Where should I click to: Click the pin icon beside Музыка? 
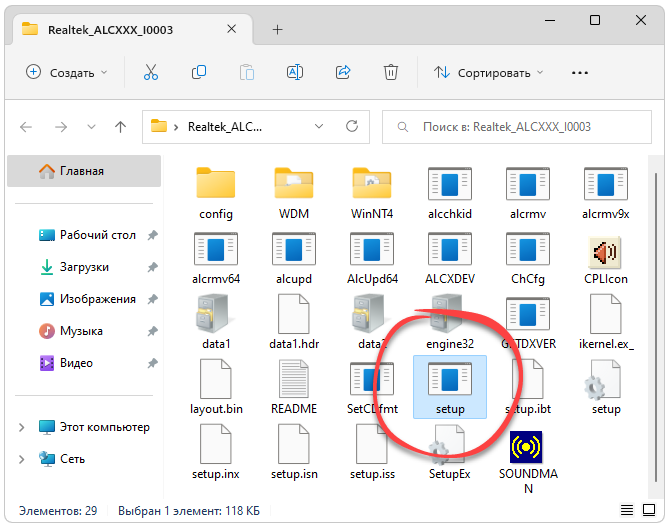[153, 331]
